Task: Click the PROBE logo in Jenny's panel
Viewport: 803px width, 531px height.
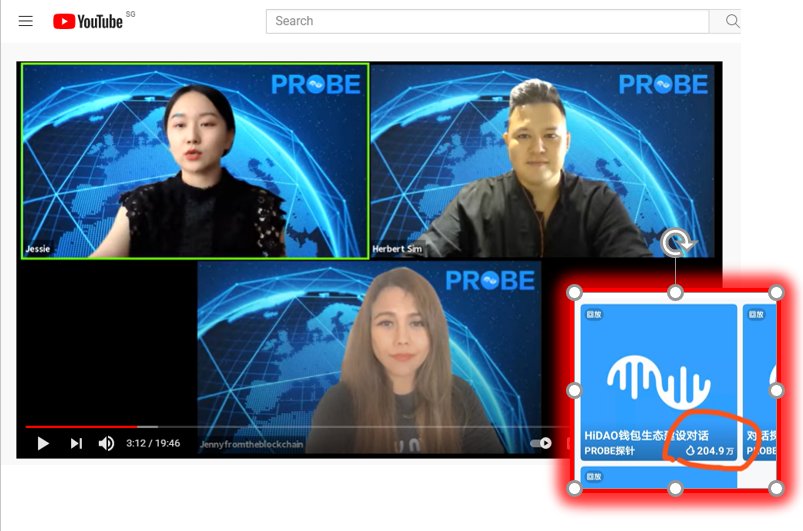Action: point(490,281)
